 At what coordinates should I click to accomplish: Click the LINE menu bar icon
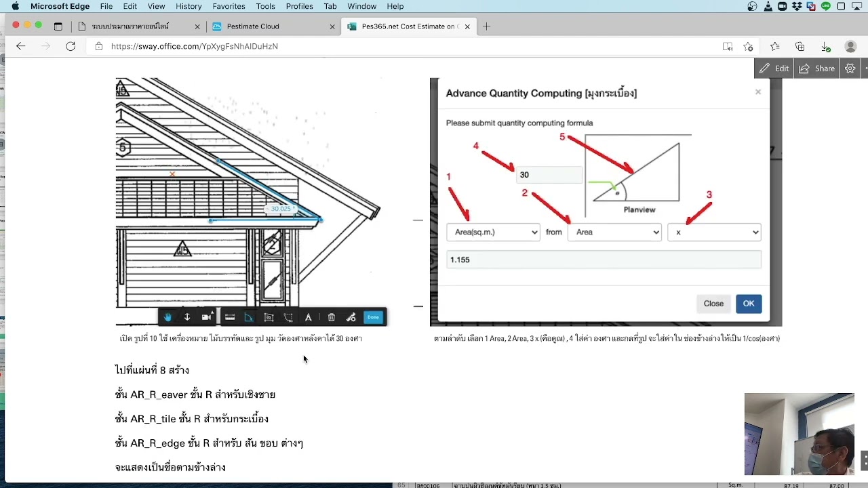[826, 6]
